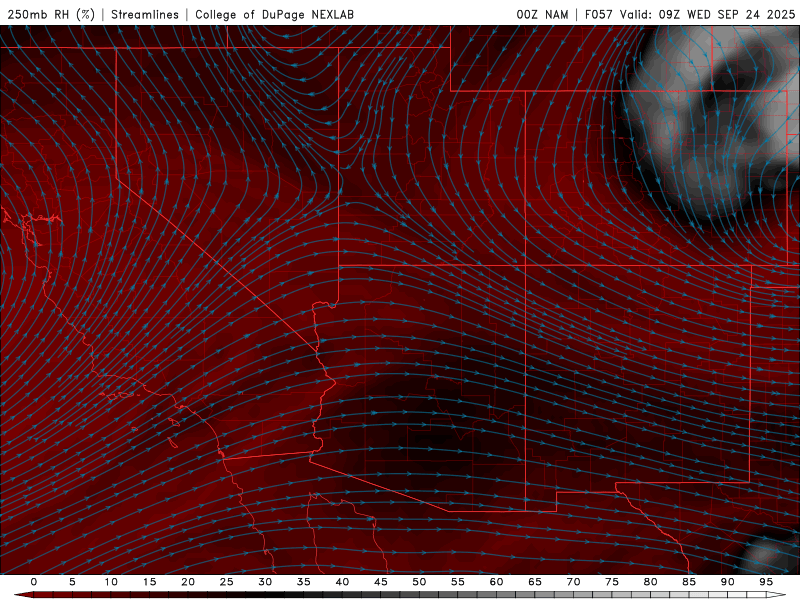The width and height of the screenshot is (800, 600).
Task: Click the '00Z NAM' model run label
Action: point(542,15)
